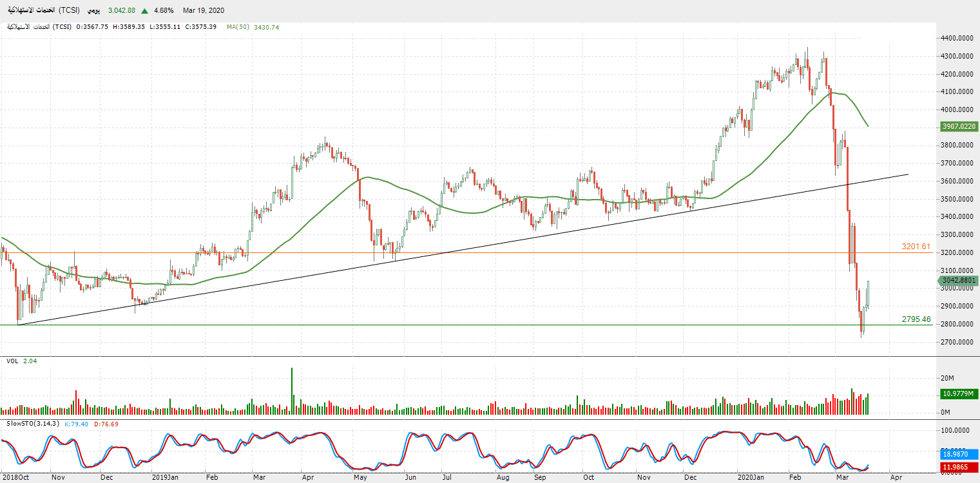
Task: Click the green up-arrow change indicator
Action: pos(145,10)
